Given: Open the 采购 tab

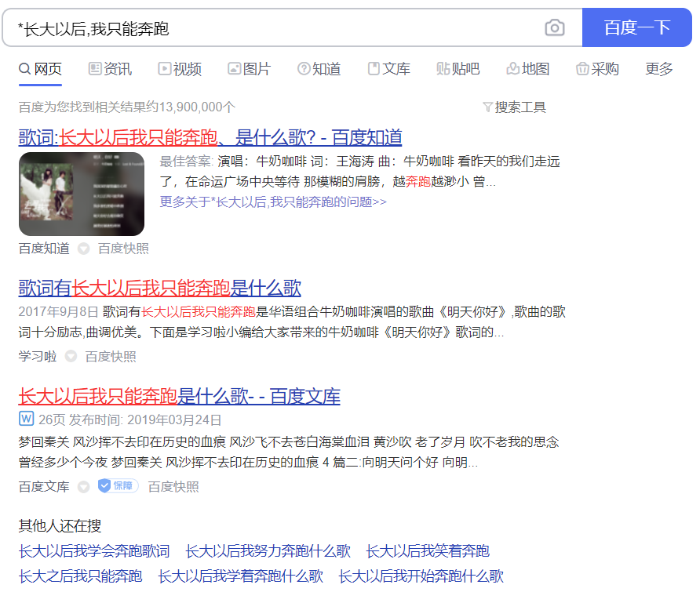Looking at the screenshot, I should (597, 69).
